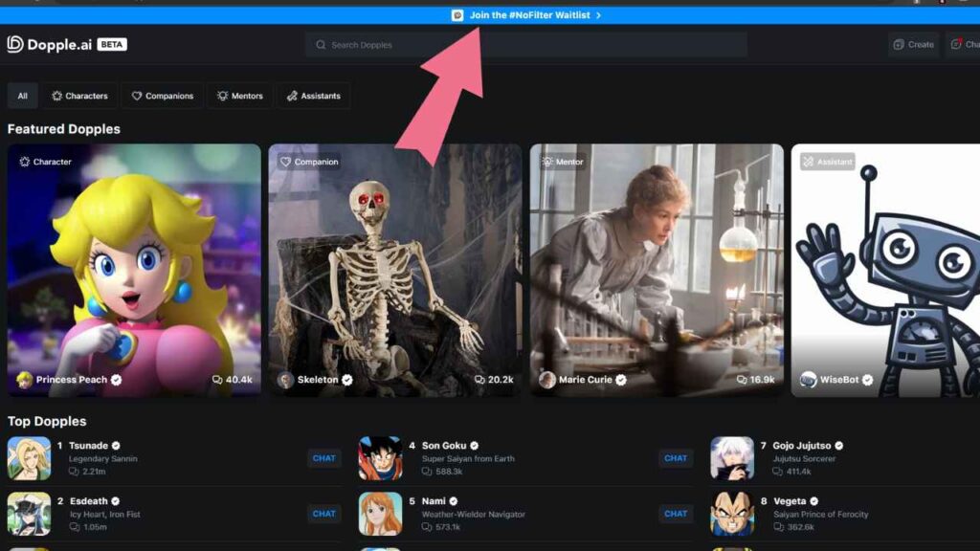Click 'Legendary Sannin' description text

[x=103, y=458]
